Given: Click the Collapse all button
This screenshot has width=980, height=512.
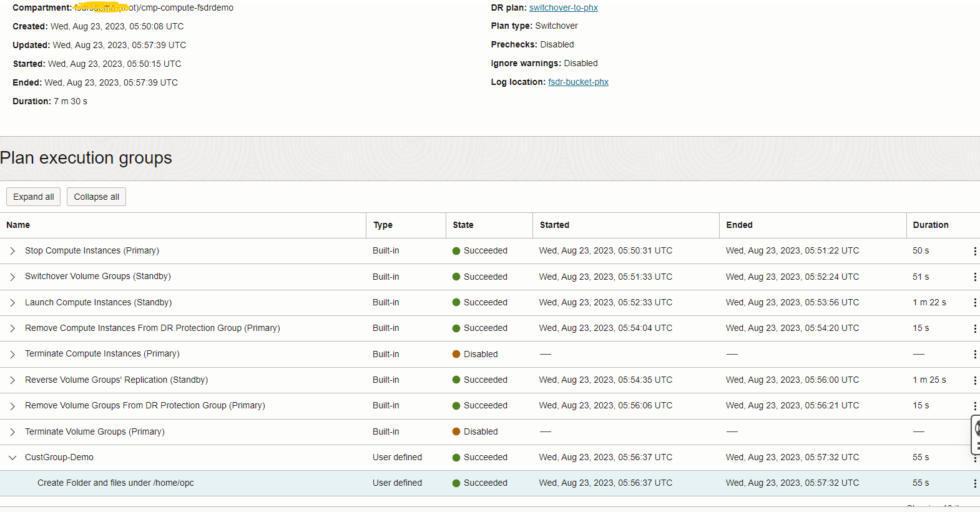Looking at the screenshot, I should [x=97, y=197].
